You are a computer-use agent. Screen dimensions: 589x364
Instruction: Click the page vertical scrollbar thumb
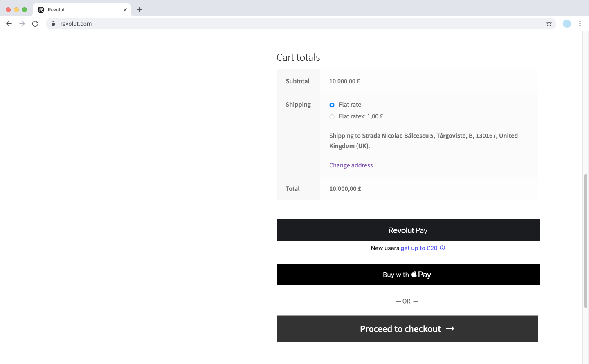(x=586, y=241)
